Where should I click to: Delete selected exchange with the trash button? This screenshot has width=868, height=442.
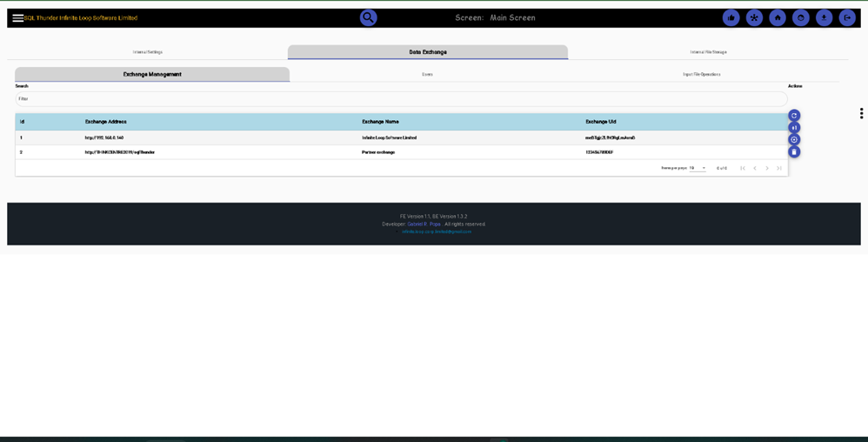tap(794, 151)
